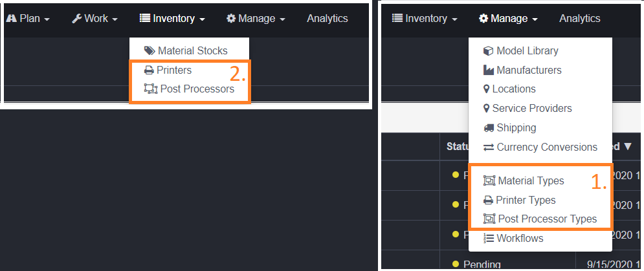Viewport: 644px width, 271px height.
Task: Open the Work dropdown in navbar
Action: click(x=94, y=19)
